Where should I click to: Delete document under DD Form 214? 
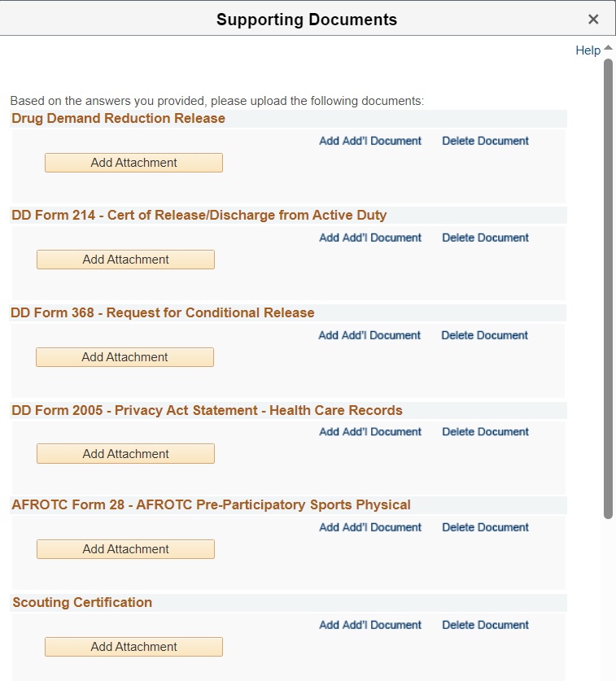click(485, 238)
